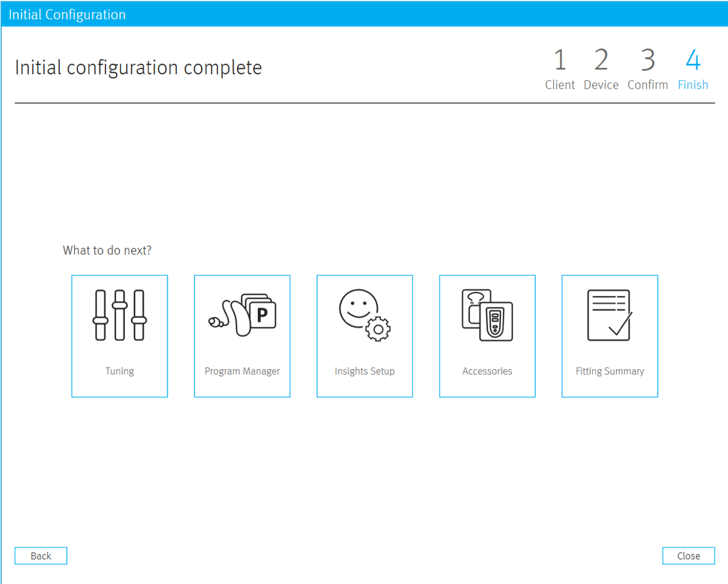
Task: Open the Tuning sliders tile
Action: click(120, 337)
